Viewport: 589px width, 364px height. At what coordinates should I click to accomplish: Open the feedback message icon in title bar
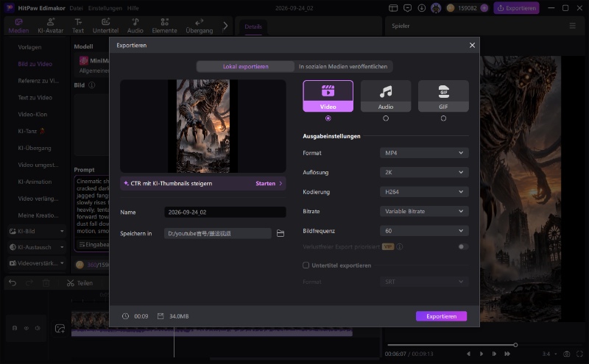[407, 8]
